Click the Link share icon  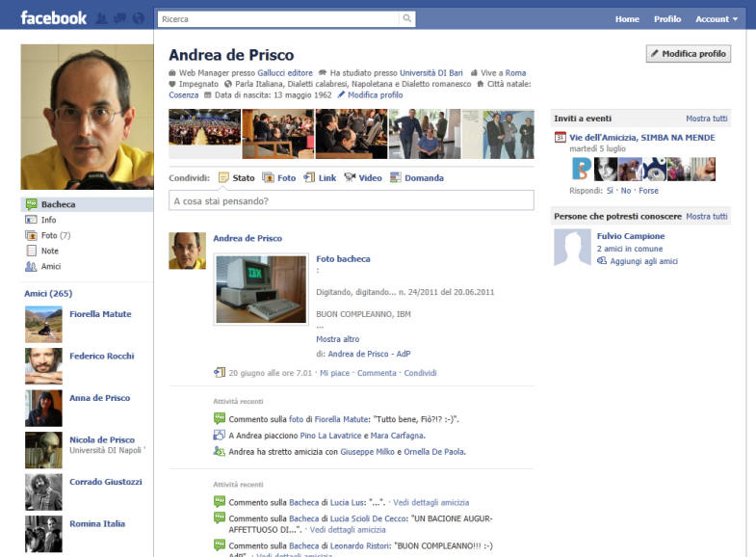(309, 177)
